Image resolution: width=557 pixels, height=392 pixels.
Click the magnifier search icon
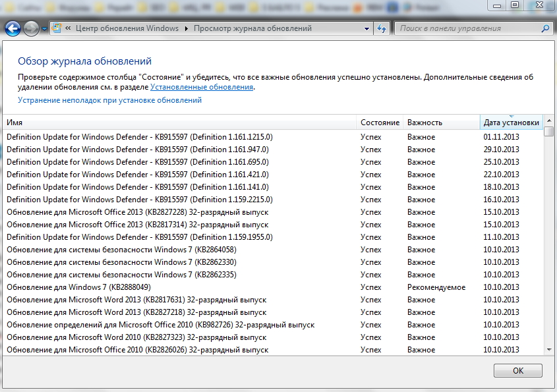545,29
